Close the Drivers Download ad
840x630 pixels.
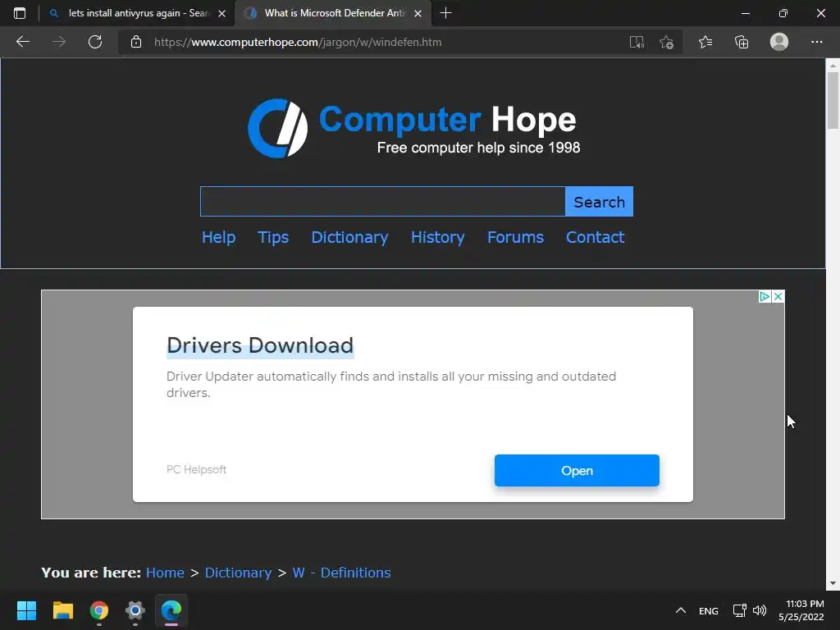click(778, 296)
